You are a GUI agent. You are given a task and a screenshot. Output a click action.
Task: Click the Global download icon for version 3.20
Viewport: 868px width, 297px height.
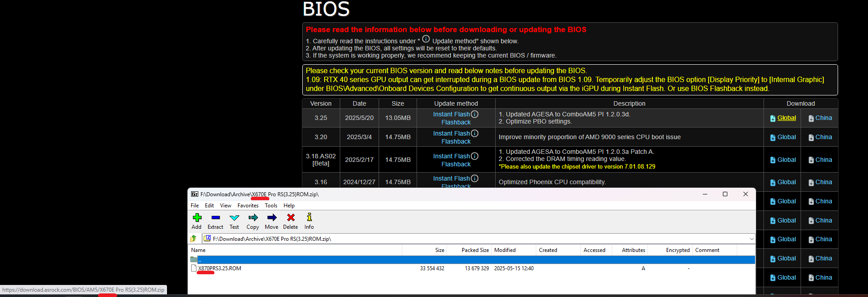pos(773,138)
